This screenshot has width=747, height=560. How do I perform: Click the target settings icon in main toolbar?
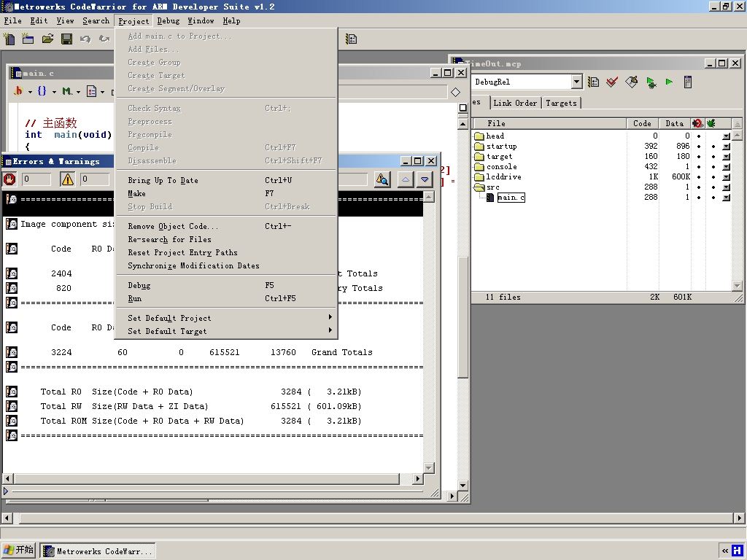point(351,39)
